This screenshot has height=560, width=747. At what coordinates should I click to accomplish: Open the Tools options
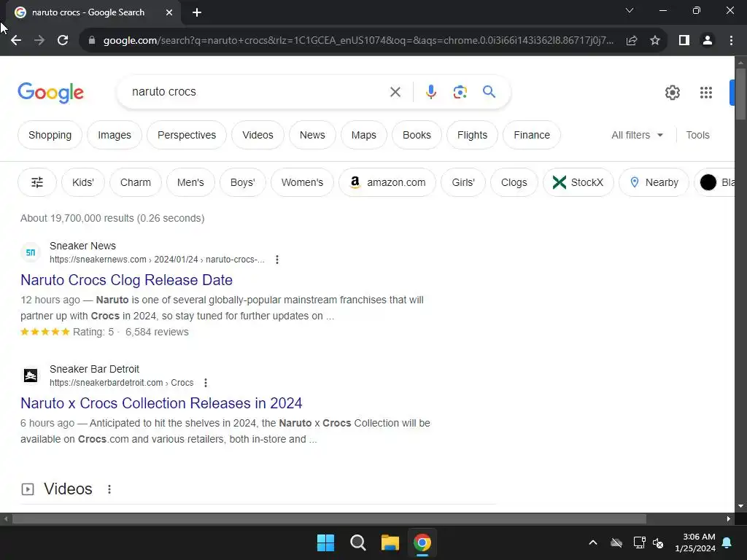(x=697, y=135)
